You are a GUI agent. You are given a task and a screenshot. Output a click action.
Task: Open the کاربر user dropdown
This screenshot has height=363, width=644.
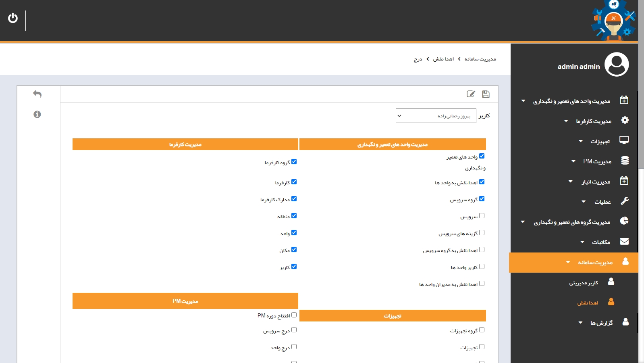click(x=436, y=116)
